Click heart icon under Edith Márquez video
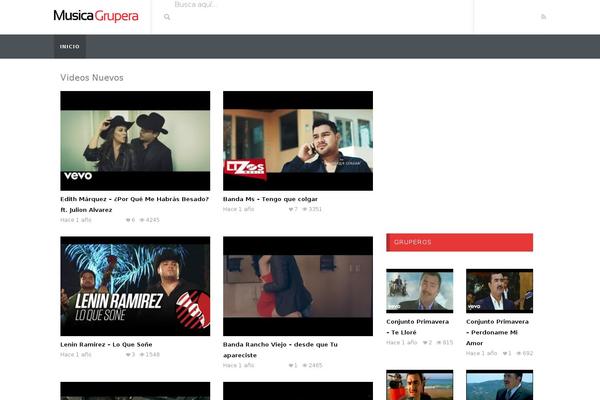This screenshot has width=600, height=400. (128, 220)
